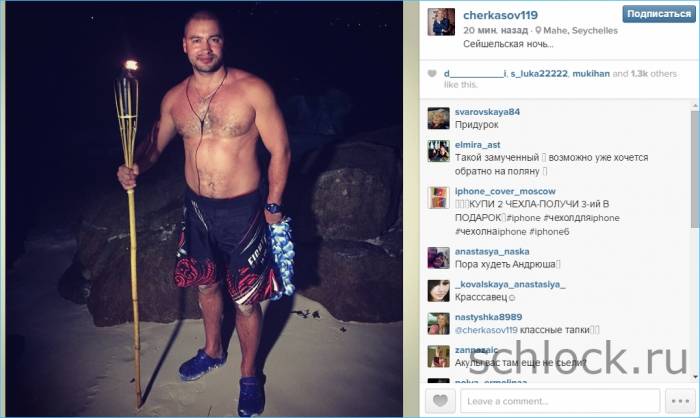Open the @cherkasov119 mention in nastyshka8989 comment

pos(486,330)
